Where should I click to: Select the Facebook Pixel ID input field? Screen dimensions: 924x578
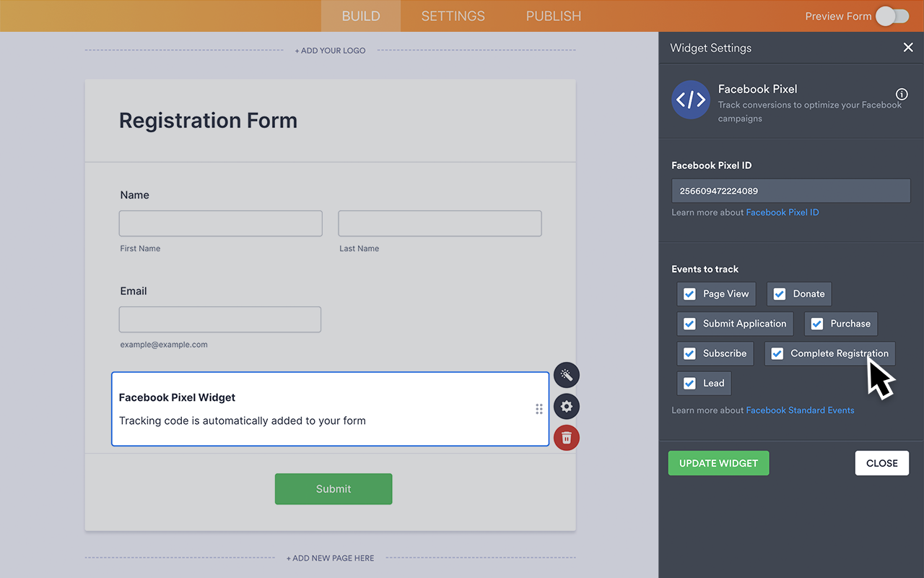coord(790,191)
